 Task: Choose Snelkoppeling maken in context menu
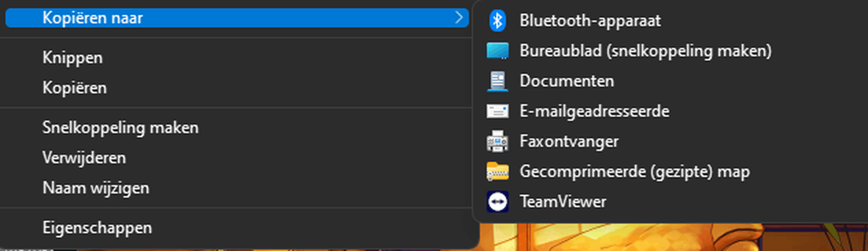[x=120, y=128]
